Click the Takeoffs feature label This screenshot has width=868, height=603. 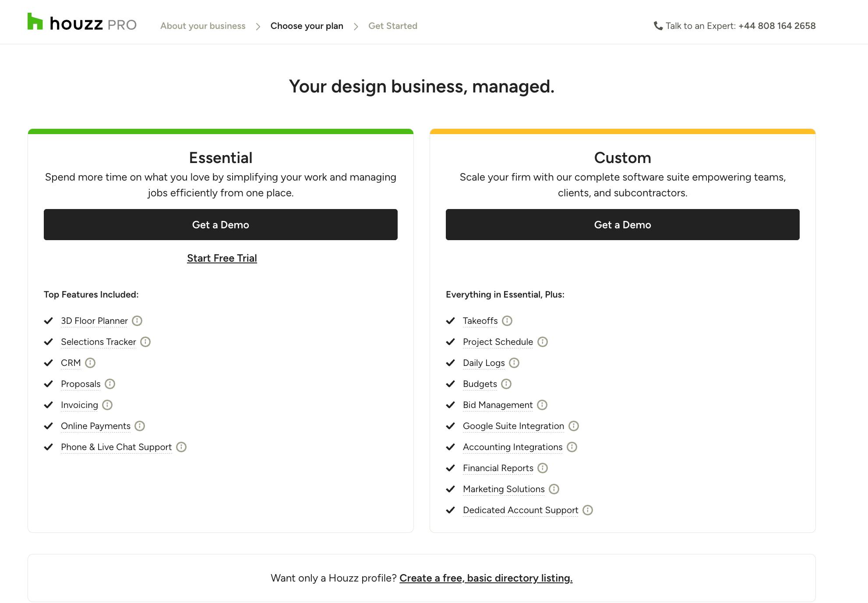(x=480, y=321)
